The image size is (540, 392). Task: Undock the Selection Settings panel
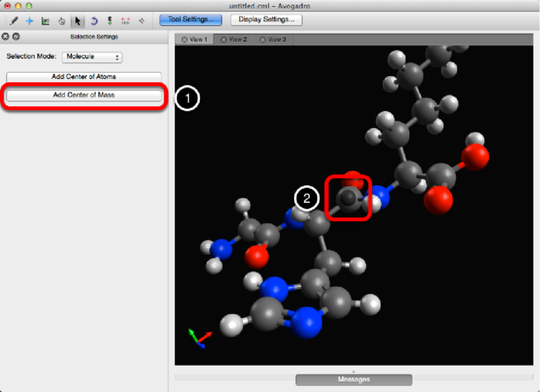[x=16, y=37]
